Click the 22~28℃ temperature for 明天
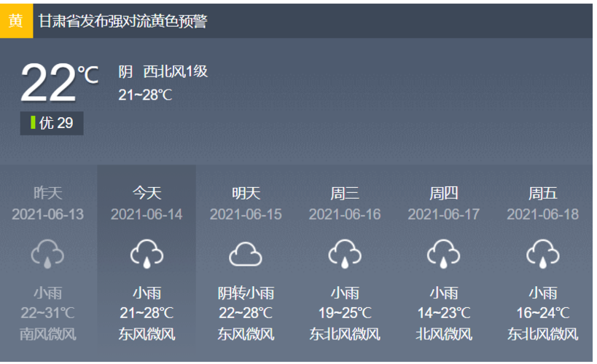This screenshot has height=364, width=597. 246,313
